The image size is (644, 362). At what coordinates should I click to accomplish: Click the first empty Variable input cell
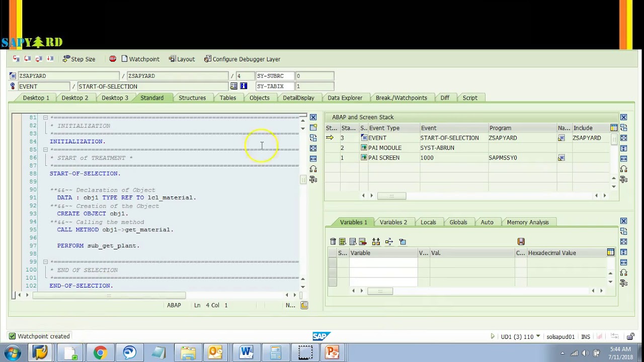pyautogui.click(x=383, y=262)
